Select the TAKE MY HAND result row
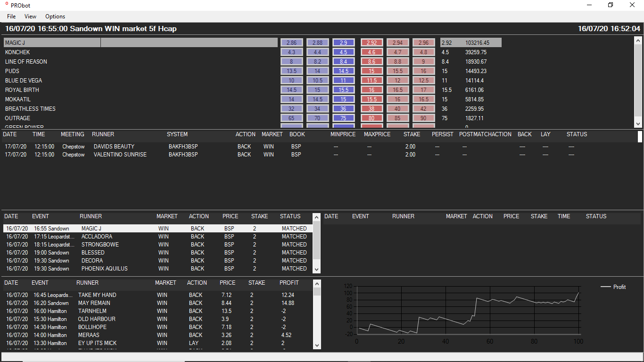 click(97, 295)
